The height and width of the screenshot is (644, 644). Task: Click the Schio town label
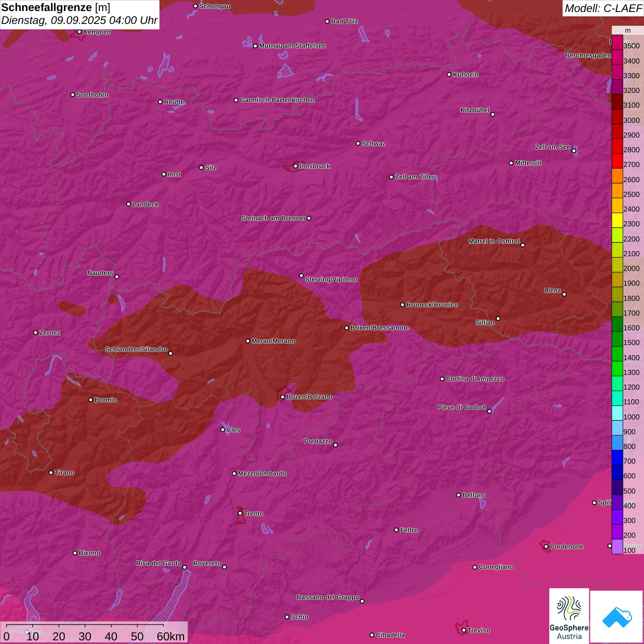[299, 617]
